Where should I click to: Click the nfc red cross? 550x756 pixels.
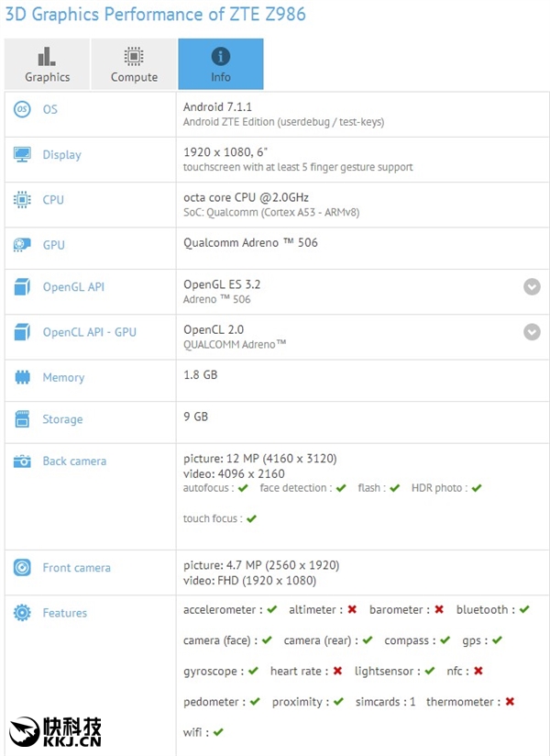(478, 671)
